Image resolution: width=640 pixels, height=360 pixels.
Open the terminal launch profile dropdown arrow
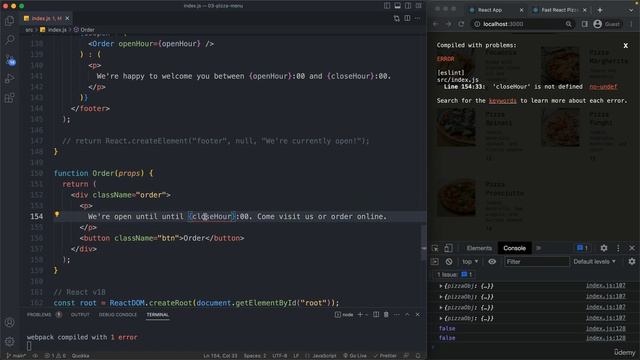click(366, 315)
